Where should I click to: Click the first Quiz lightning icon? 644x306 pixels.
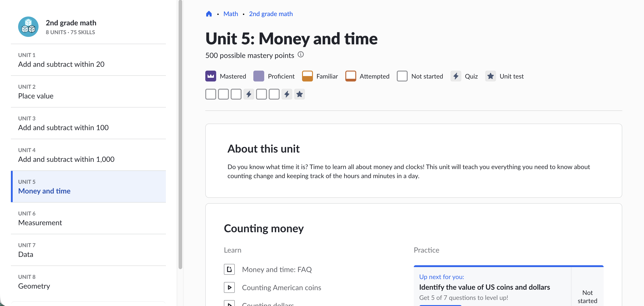pyautogui.click(x=249, y=94)
